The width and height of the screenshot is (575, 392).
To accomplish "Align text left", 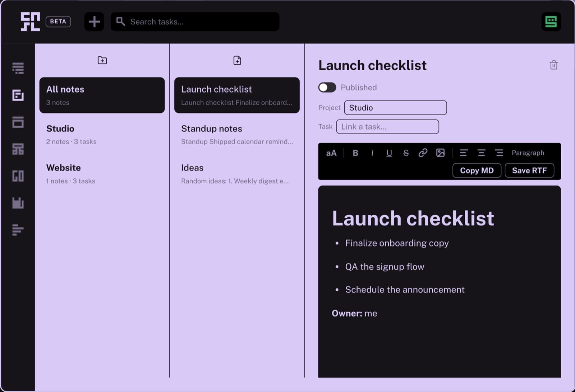I will pos(464,153).
